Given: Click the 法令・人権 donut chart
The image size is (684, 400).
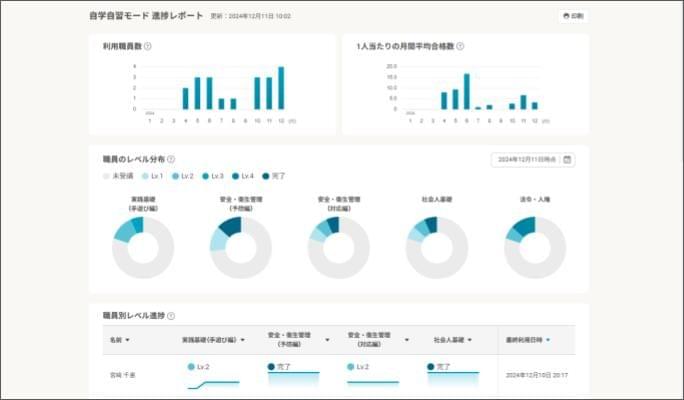Looking at the screenshot, I should point(535,248).
